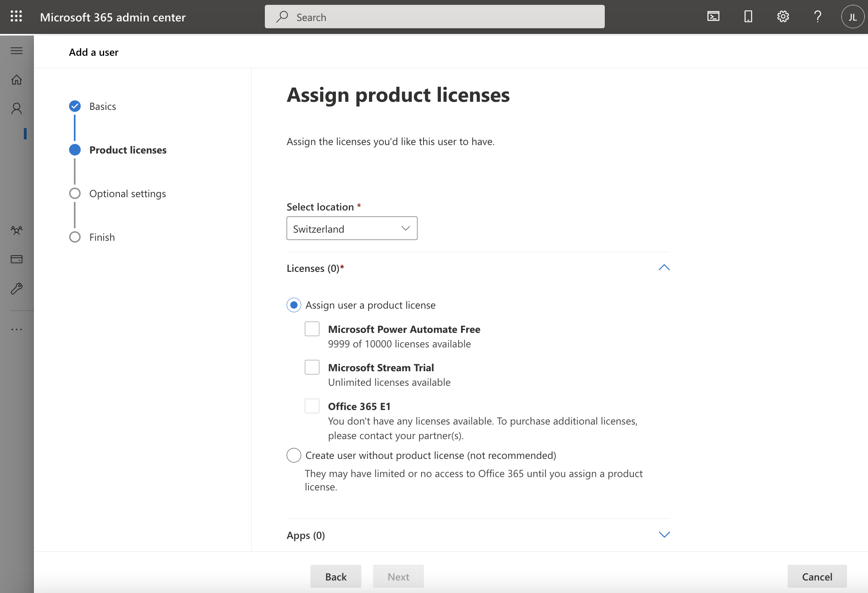
Task: Click the Back button
Action: point(336,576)
